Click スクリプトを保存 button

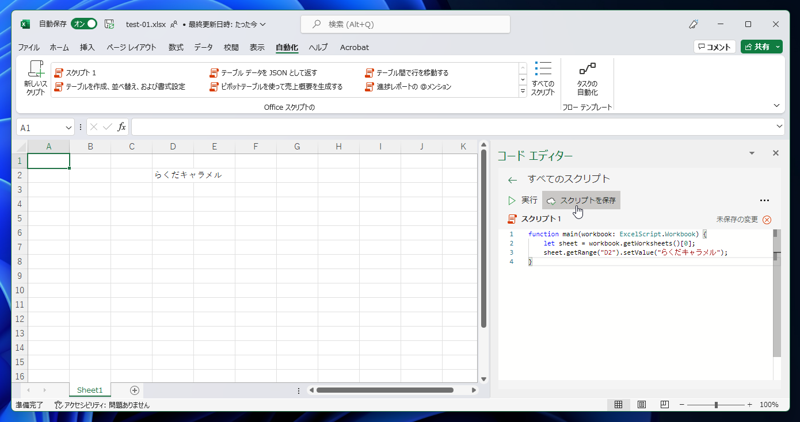pyautogui.click(x=581, y=201)
